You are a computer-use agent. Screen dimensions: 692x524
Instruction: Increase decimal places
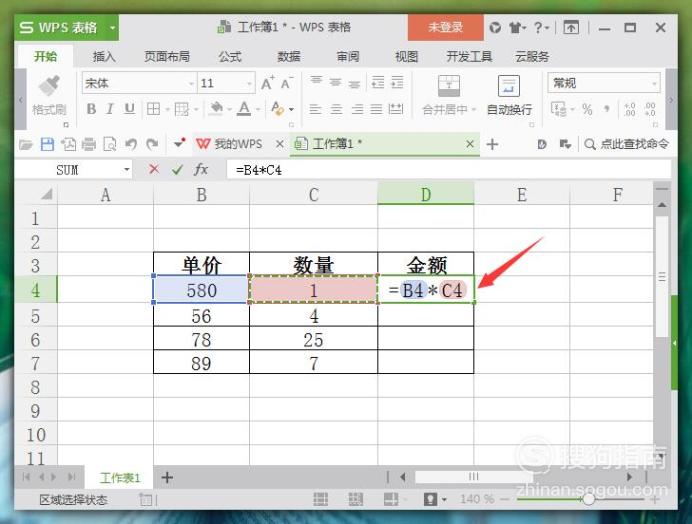(630, 109)
